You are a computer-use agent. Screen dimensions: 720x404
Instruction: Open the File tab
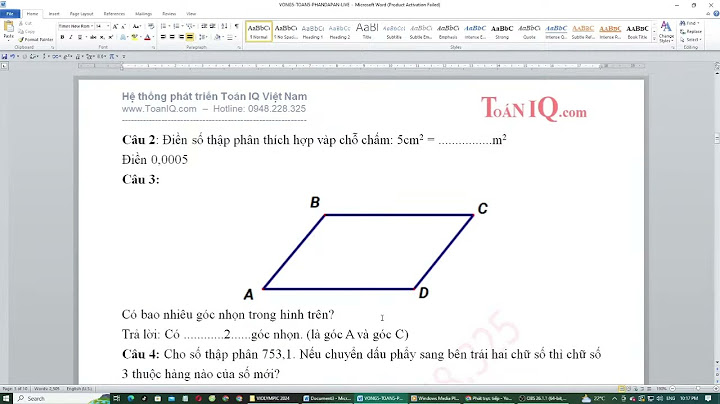click(10, 14)
